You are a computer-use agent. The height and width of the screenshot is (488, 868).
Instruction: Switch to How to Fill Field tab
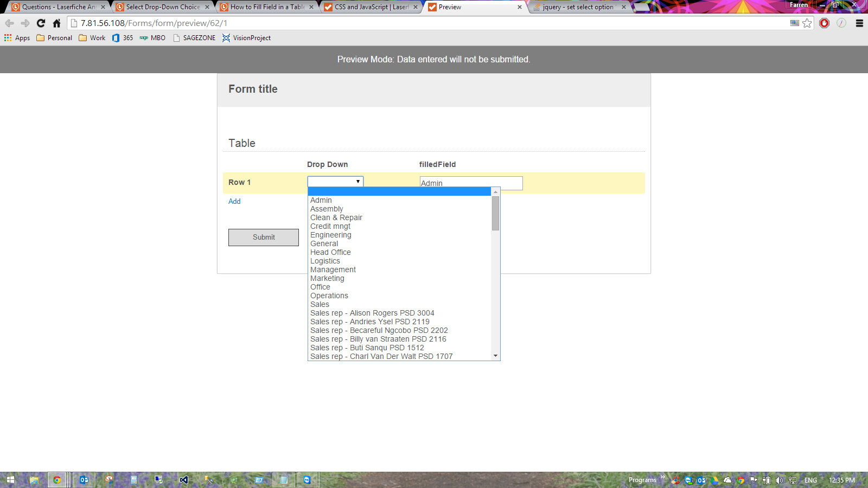(x=266, y=7)
